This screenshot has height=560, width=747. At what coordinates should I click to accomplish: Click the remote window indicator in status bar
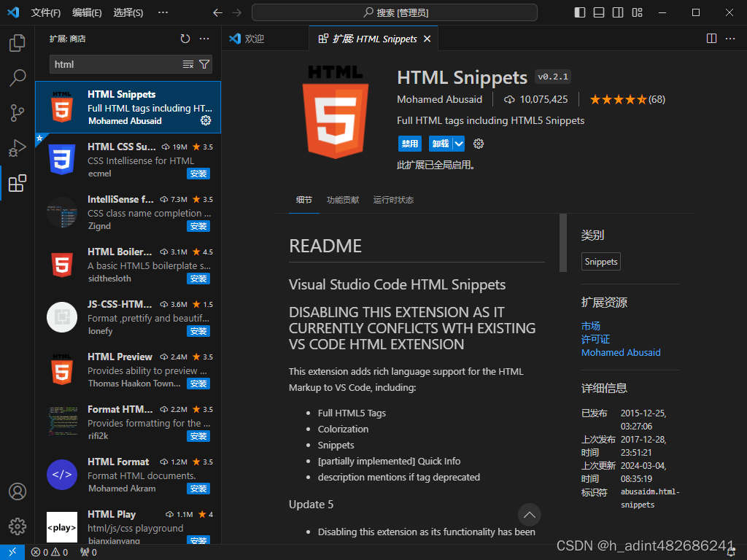pos(12,552)
